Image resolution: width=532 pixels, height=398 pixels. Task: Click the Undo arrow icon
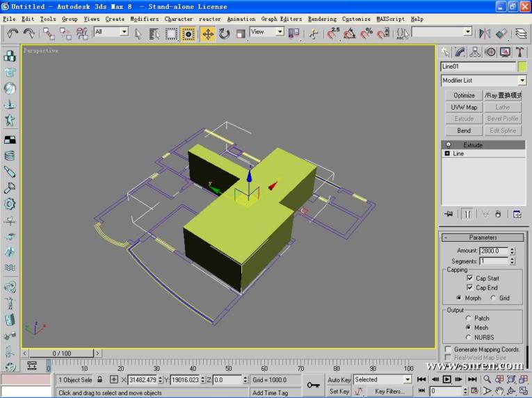click(x=12, y=33)
